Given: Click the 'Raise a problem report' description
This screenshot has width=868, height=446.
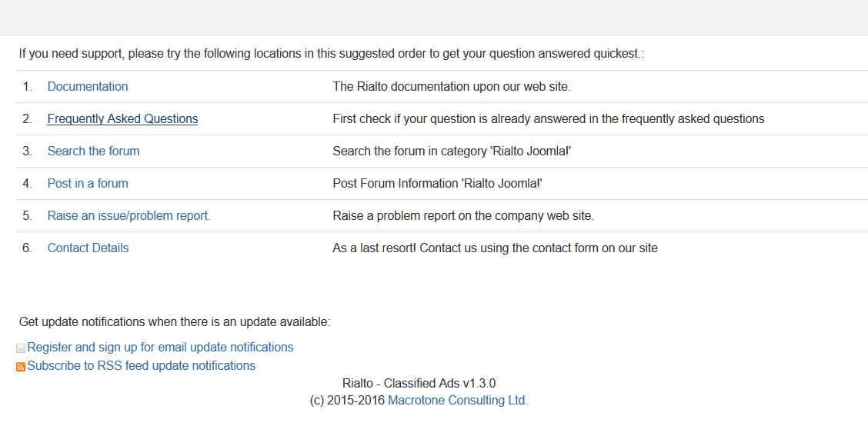Looking at the screenshot, I should [462, 216].
